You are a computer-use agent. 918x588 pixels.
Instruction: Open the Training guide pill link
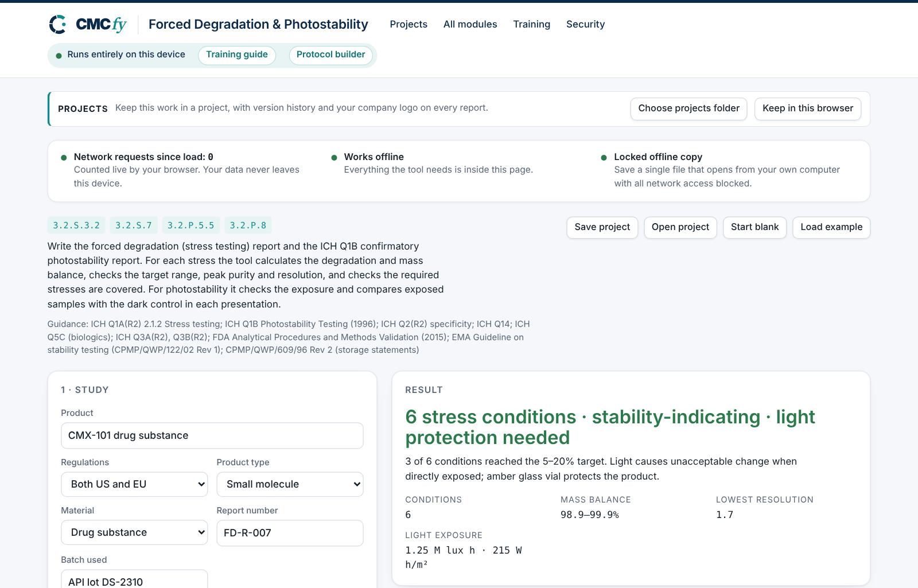pos(237,55)
